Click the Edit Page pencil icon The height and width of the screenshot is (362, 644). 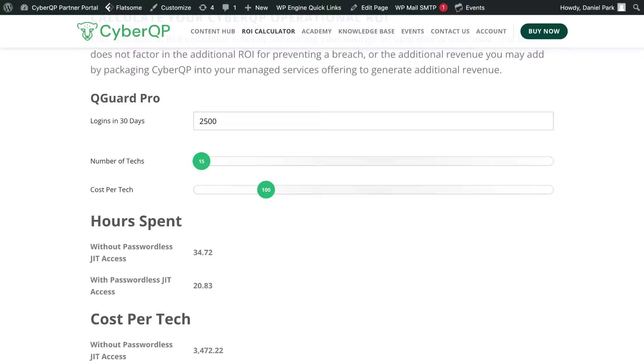pos(354,7)
